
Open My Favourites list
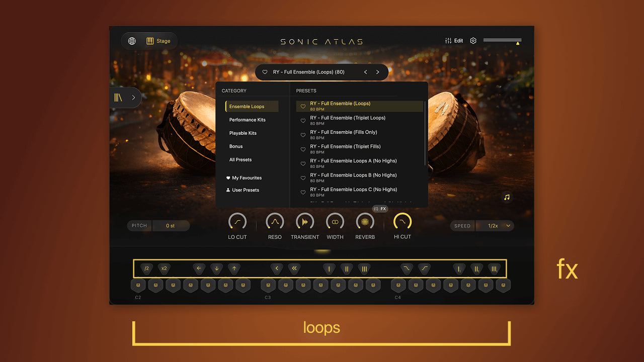pyautogui.click(x=244, y=178)
